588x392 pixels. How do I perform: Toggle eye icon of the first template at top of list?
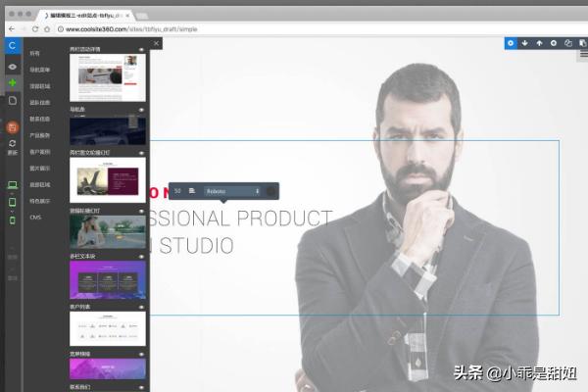(x=141, y=48)
